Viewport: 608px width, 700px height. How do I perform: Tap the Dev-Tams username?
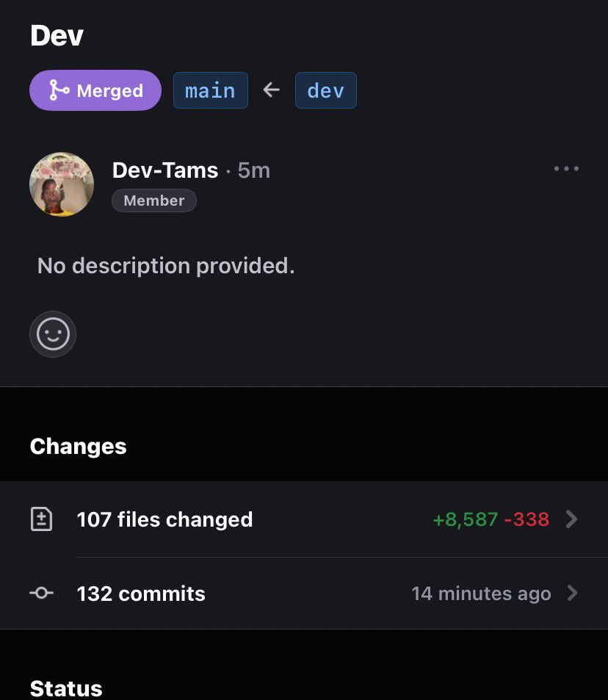click(165, 170)
